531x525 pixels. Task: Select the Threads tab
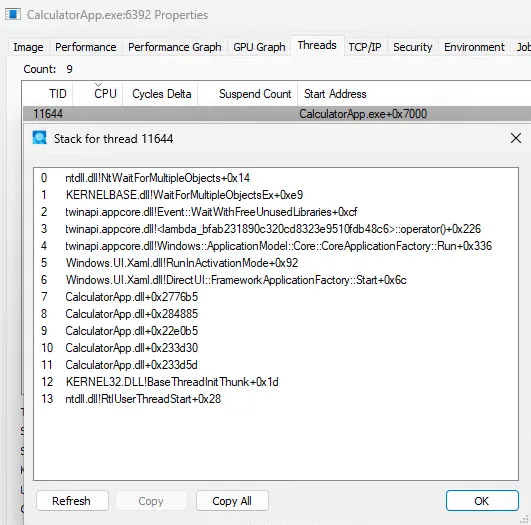pos(317,45)
